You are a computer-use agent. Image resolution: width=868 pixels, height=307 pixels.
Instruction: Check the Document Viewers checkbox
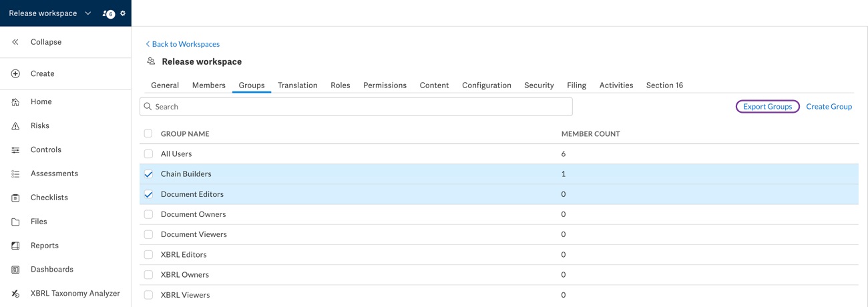tap(148, 234)
